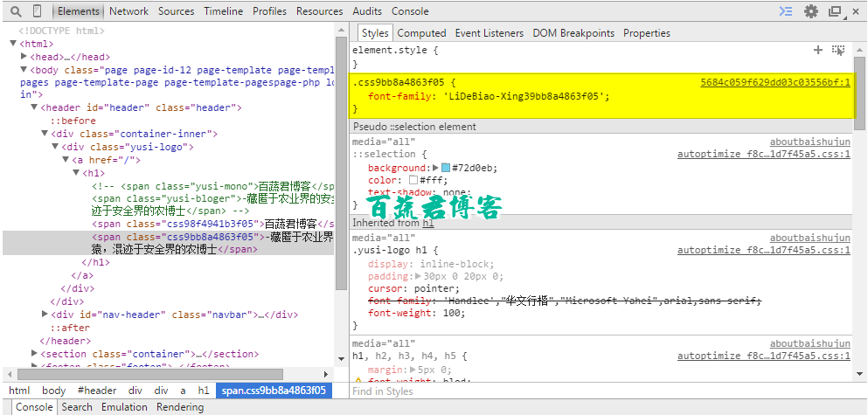Open DevTools settings gear
Viewport: 868px width, 415px height.
(x=811, y=11)
